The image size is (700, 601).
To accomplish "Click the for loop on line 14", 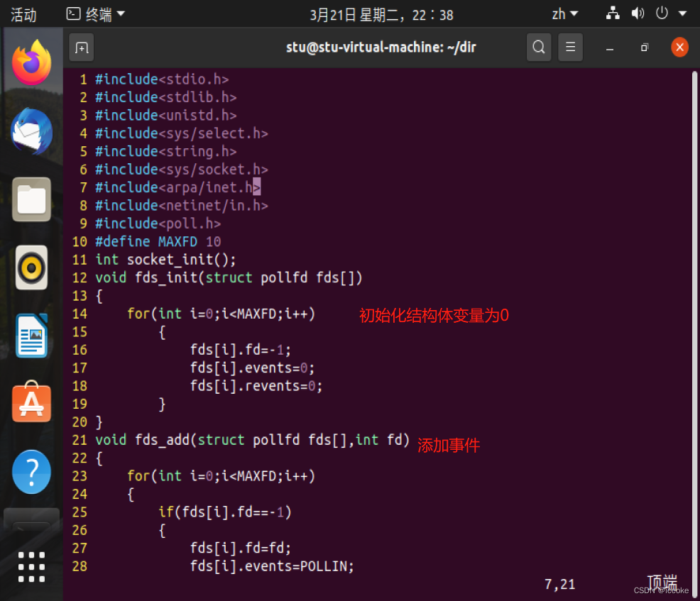I will [222, 314].
